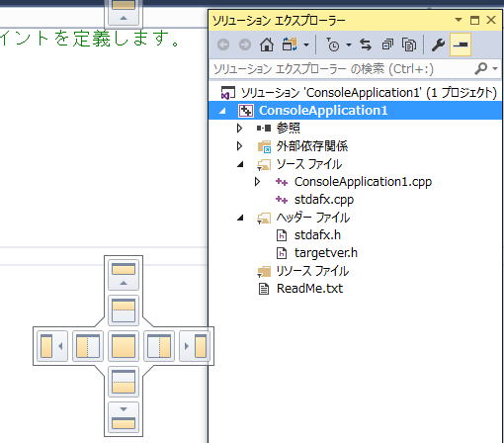Select ConsoleApplication1.cpp file
Image resolution: width=504 pixels, height=443 pixels.
tap(363, 182)
